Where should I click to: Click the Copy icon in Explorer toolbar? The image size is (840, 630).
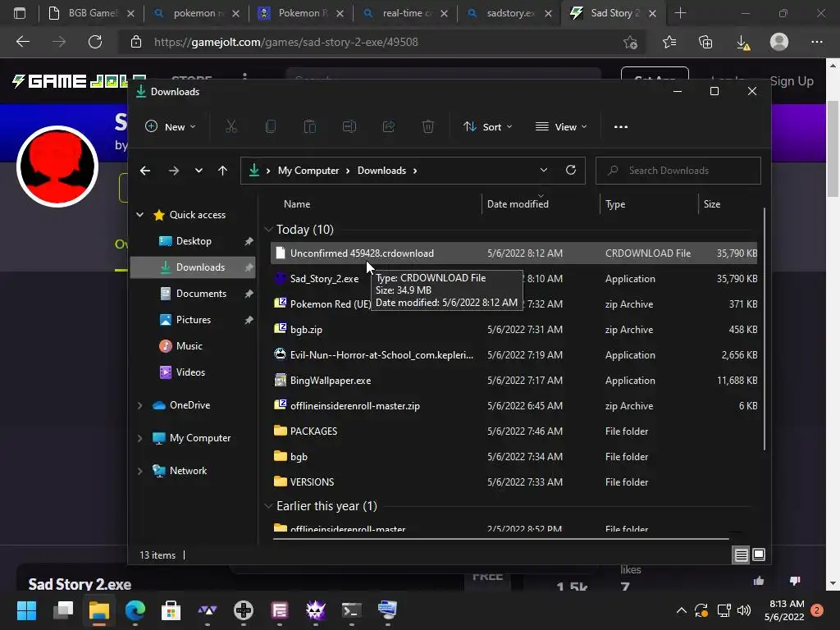point(271,127)
